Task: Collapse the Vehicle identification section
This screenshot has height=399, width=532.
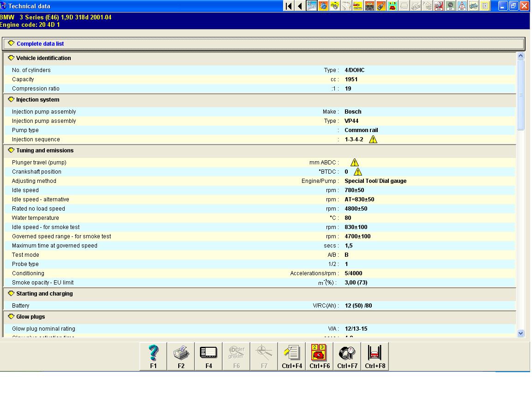Action: (11, 58)
